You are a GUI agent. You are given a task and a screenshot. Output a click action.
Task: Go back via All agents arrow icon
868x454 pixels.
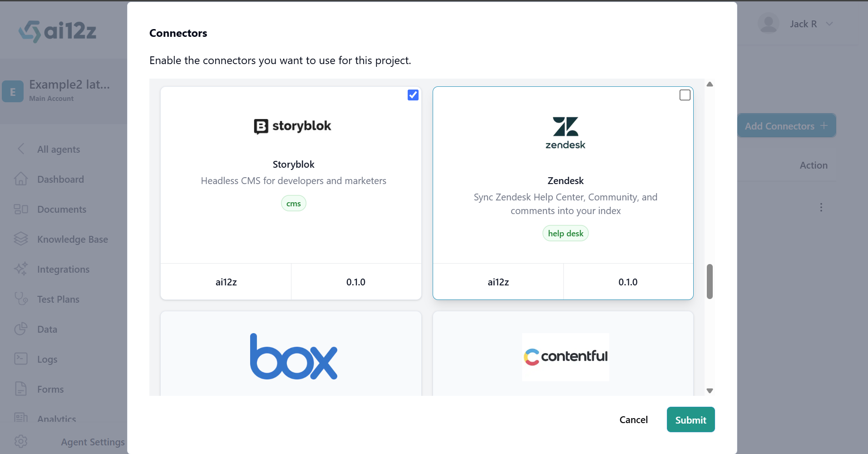tap(21, 149)
